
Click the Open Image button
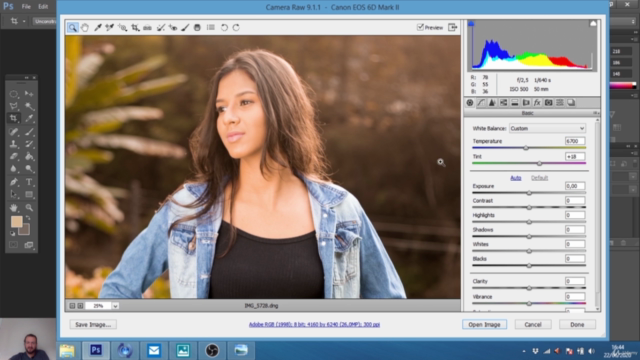click(484, 324)
